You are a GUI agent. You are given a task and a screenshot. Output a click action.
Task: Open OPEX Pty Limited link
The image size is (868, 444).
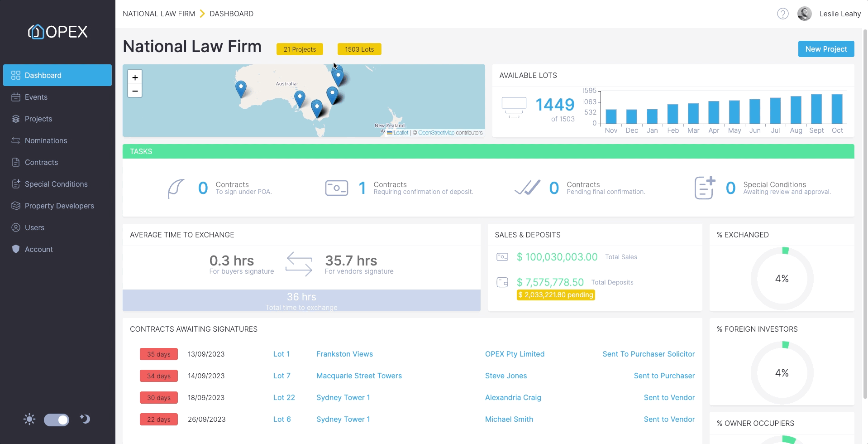point(515,354)
